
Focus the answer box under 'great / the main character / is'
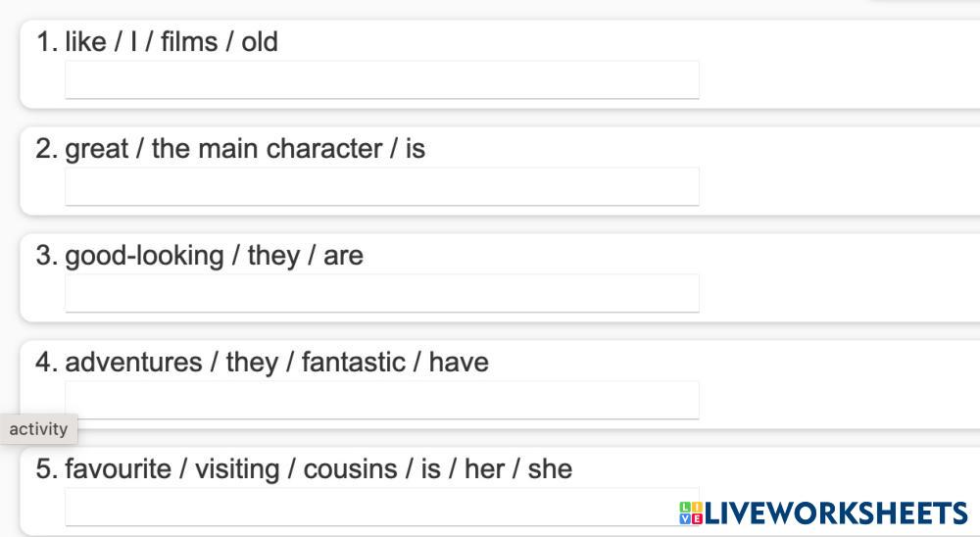point(382,186)
